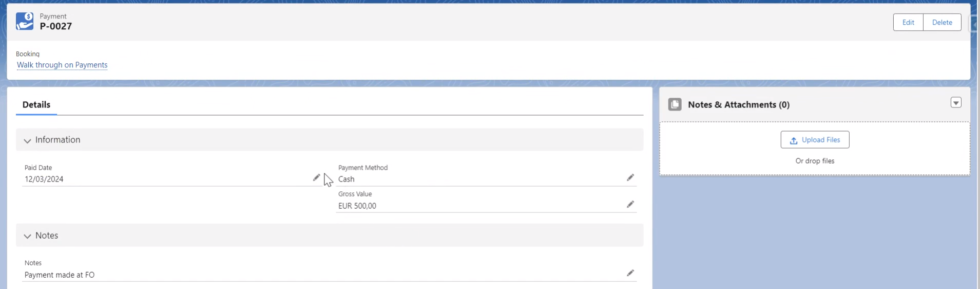Edit Payment Method via pencil icon
980x289 pixels.
tap(630, 177)
